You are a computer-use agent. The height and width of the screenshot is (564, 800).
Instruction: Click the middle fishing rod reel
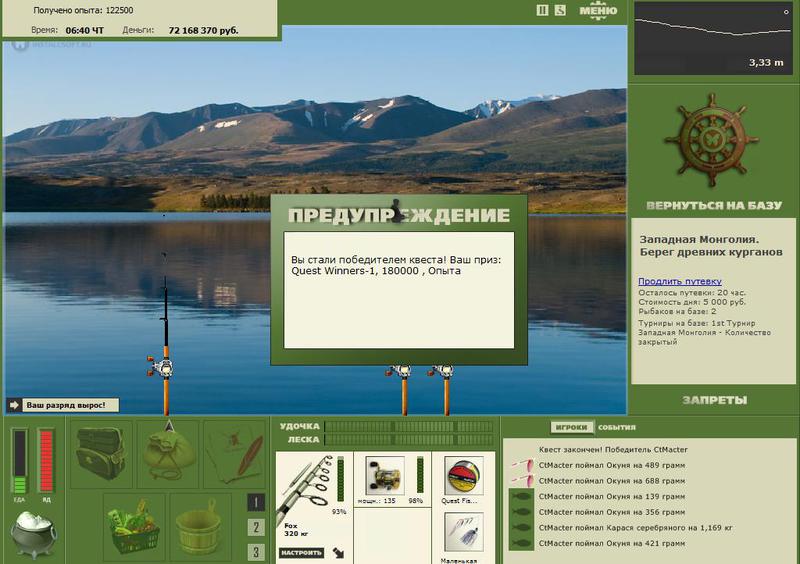[x=400, y=371]
